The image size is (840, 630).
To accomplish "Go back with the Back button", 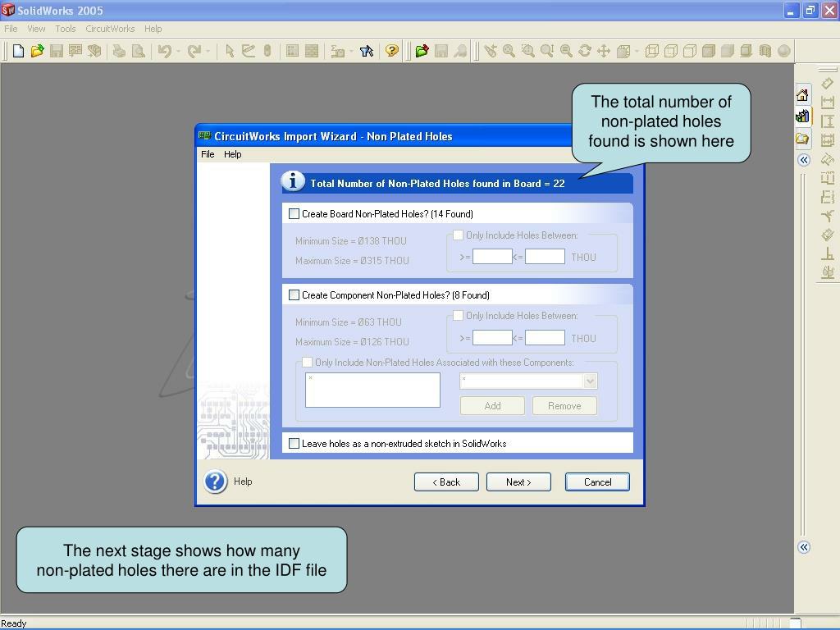I will coord(446,482).
